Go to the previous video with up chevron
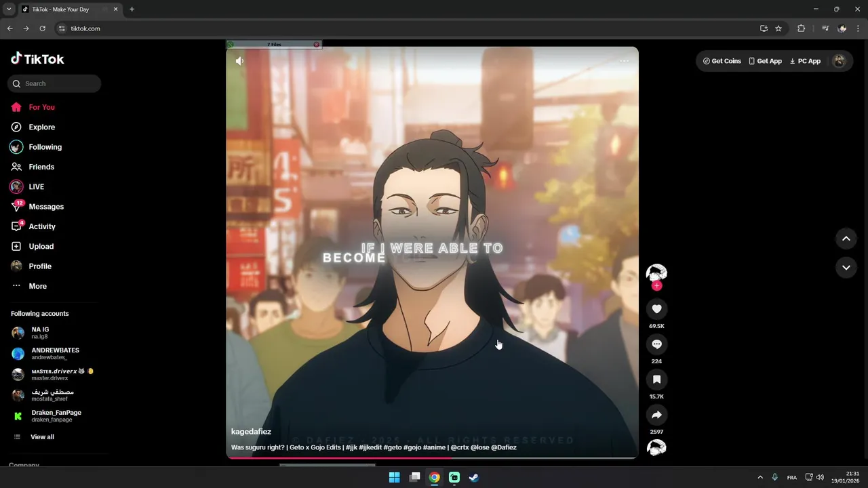 tap(846, 239)
